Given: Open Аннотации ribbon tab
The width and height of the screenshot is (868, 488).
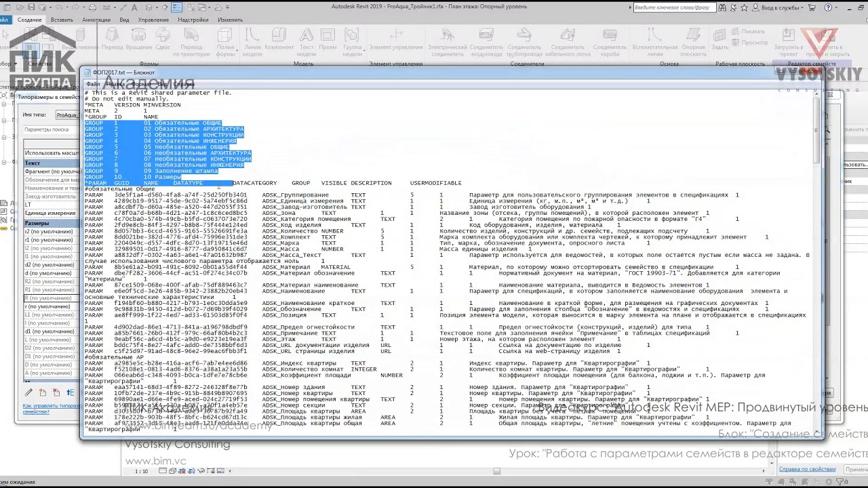Looking at the screenshot, I should (x=96, y=20).
